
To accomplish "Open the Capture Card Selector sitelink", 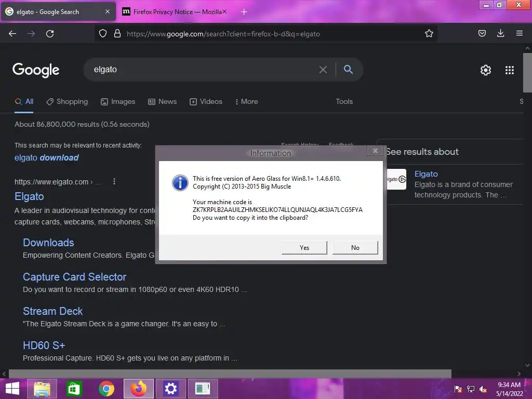I will tap(75, 277).
